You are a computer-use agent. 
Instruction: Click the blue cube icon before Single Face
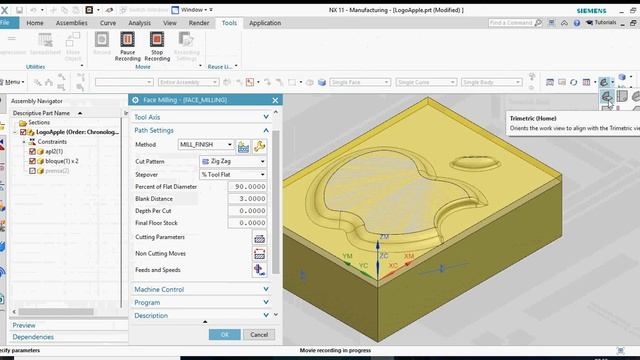(322, 82)
